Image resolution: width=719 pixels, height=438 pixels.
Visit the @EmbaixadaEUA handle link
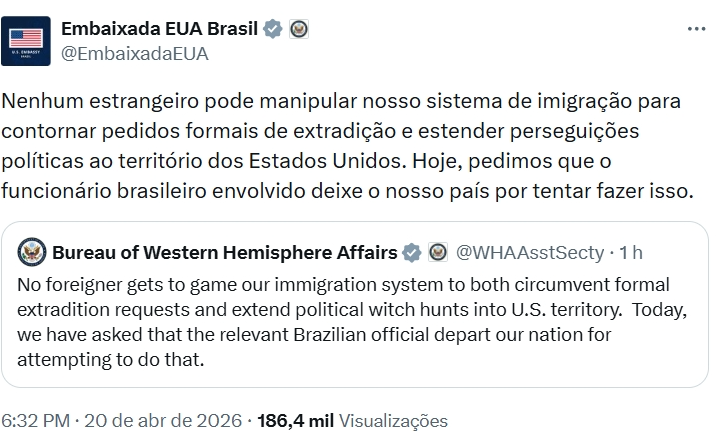[135, 55]
